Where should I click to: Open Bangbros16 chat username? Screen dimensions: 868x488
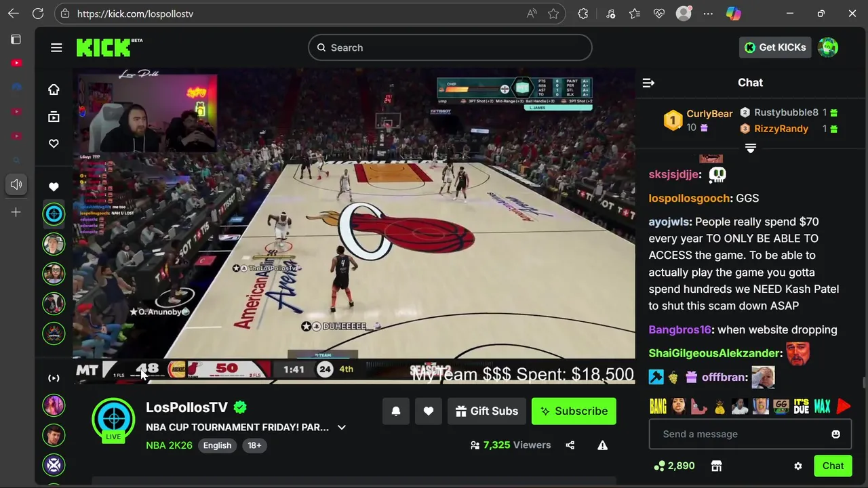680,329
